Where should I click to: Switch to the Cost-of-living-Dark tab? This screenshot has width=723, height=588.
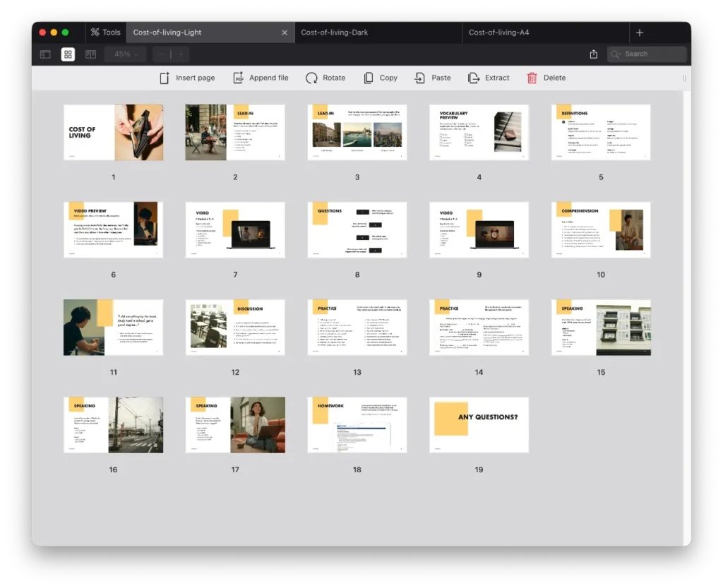(335, 32)
